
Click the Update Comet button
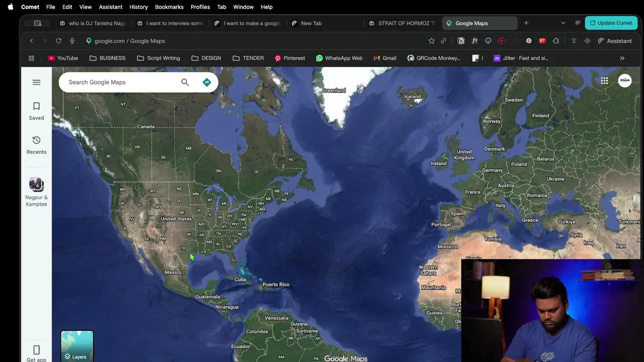tap(611, 23)
